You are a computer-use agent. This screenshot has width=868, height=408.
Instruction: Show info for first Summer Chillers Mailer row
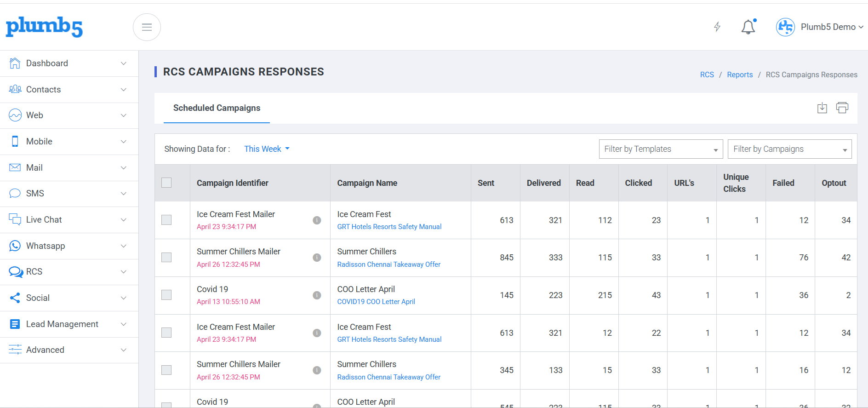pyautogui.click(x=317, y=258)
